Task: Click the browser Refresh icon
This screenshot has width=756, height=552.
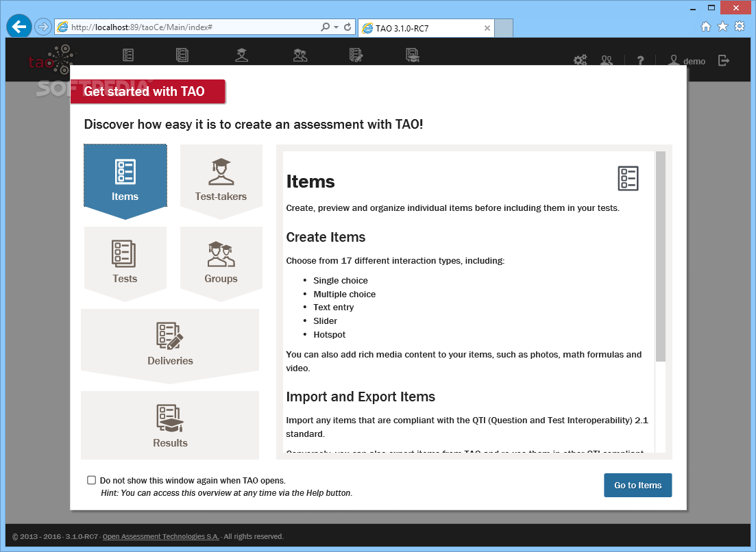Action: pos(347,27)
